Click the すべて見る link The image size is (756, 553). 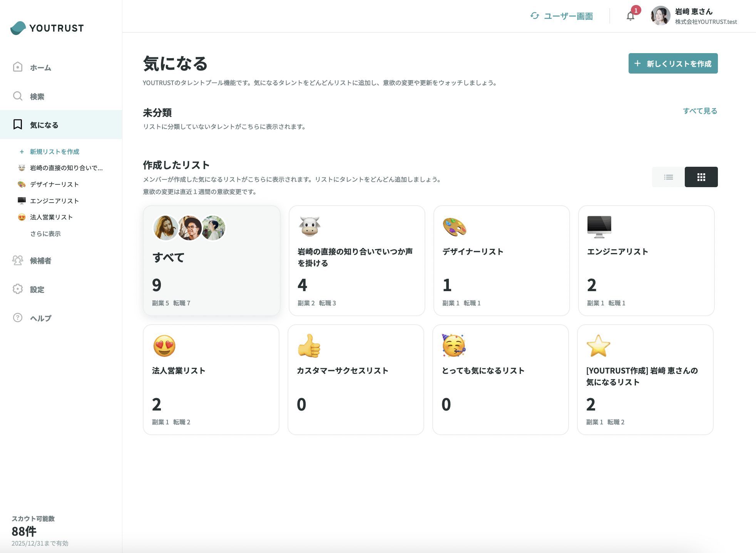tap(700, 111)
